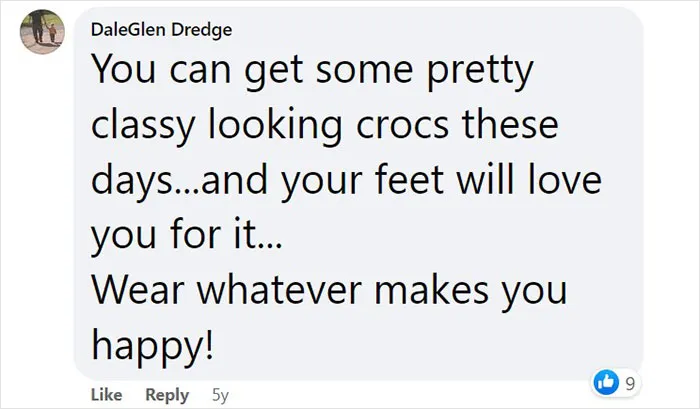Viewport: 700px width, 409px height.
Task: Click the word "crocs" in the comment
Action: tap(402, 125)
